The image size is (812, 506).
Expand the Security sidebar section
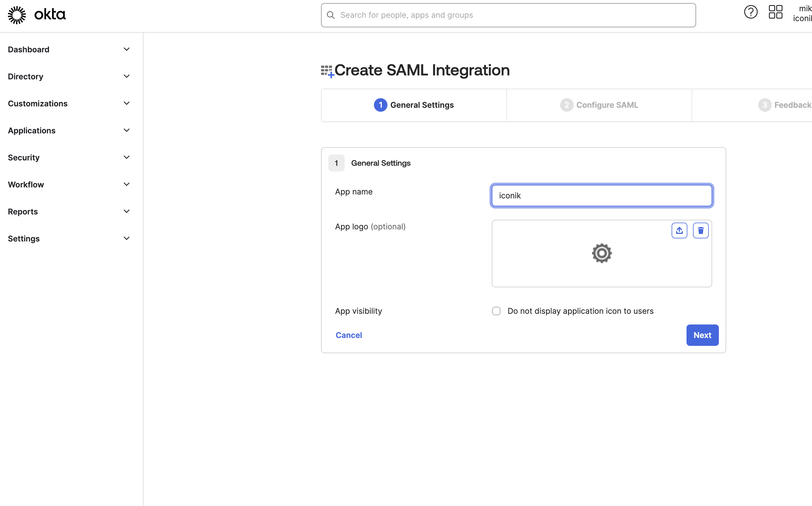(24, 158)
